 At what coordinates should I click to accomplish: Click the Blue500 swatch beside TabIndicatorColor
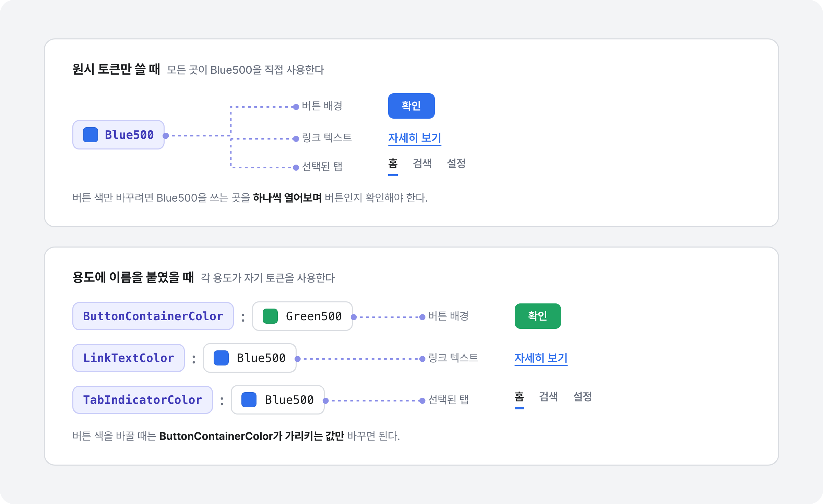[249, 400]
